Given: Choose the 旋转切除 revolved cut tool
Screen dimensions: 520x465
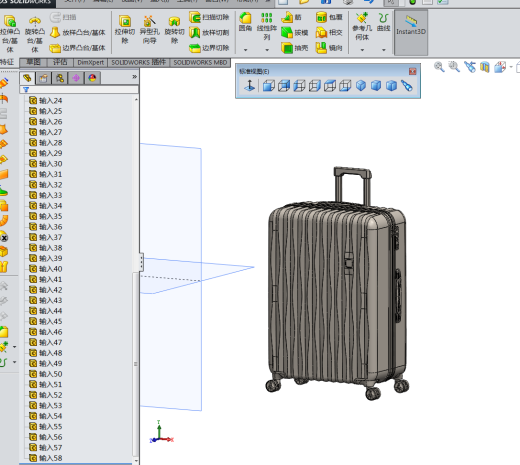Looking at the screenshot, I should (174, 29).
